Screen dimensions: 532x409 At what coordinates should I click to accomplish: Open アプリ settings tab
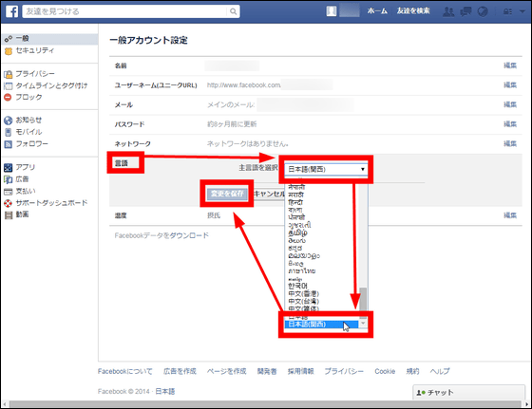(x=26, y=167)
